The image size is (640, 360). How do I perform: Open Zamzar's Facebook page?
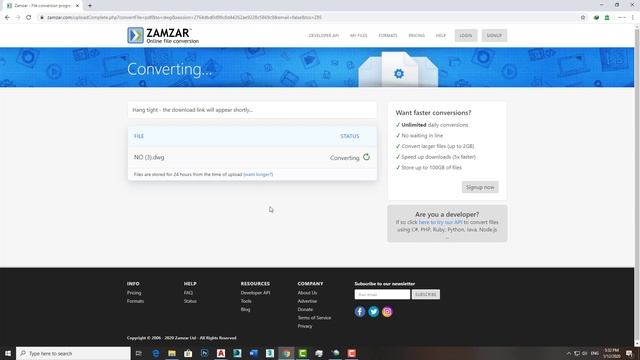[360, 311]
